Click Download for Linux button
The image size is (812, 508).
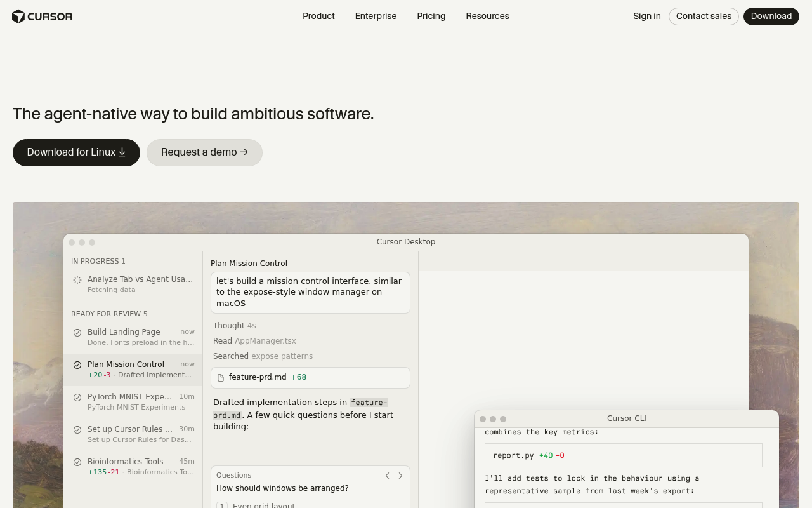pyautogui.click(x=76, y=152)
